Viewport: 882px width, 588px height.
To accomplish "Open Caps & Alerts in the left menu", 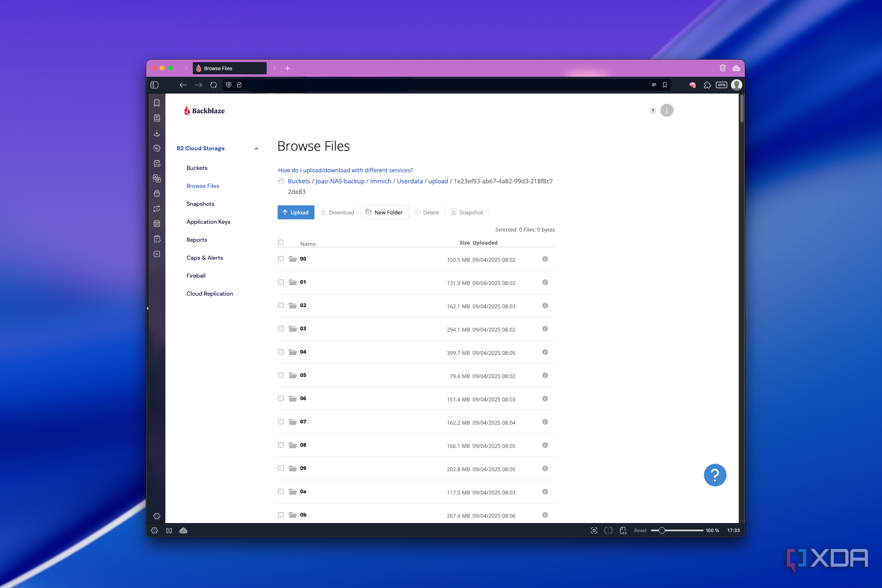I will pos(205,258).
